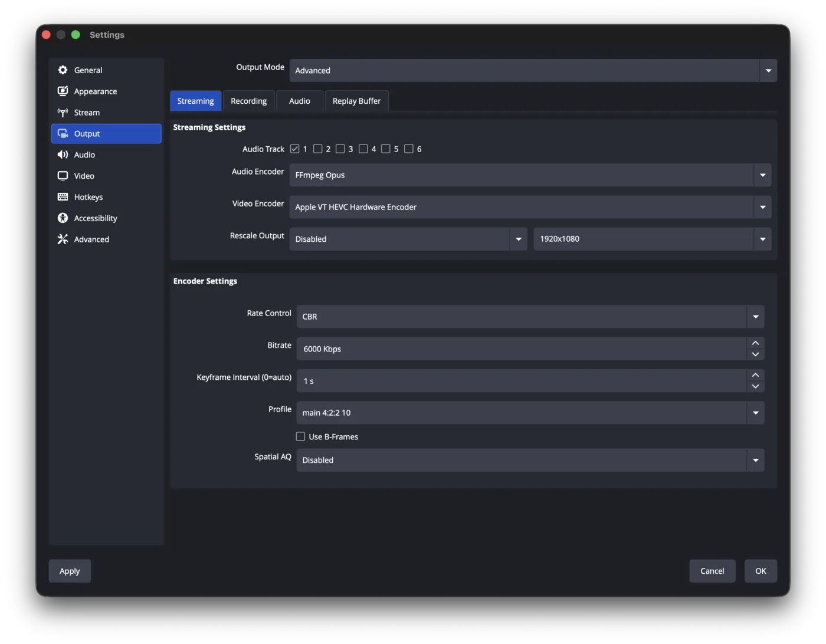Open the Replay Buffer tab
Viewport: 826px width, 644px height.
point(356,101)
